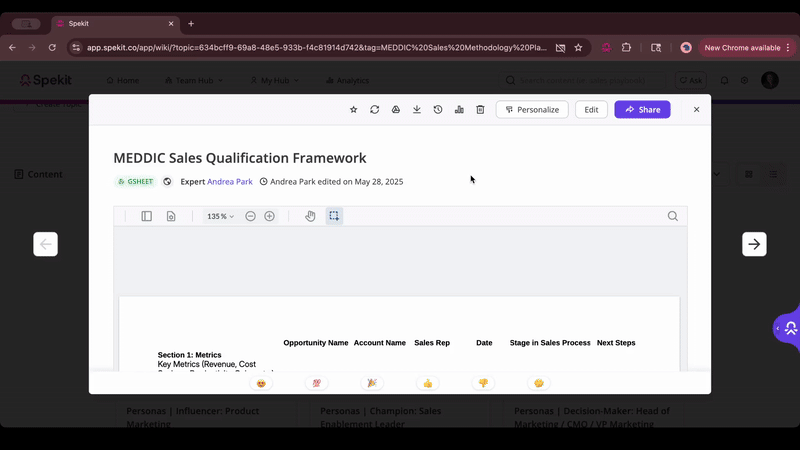Click the Edit button
This screenshot has height=450, width=800.
pyautogui.click(x=591, y=110)
